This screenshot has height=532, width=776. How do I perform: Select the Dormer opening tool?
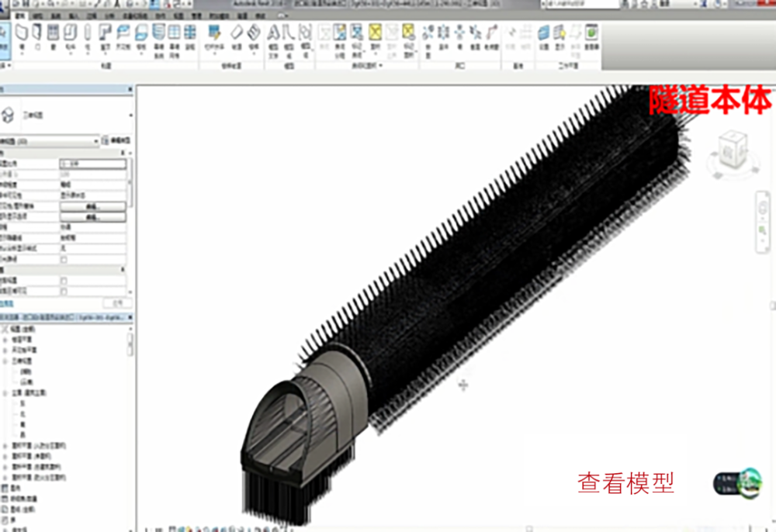tap(491, 36)
